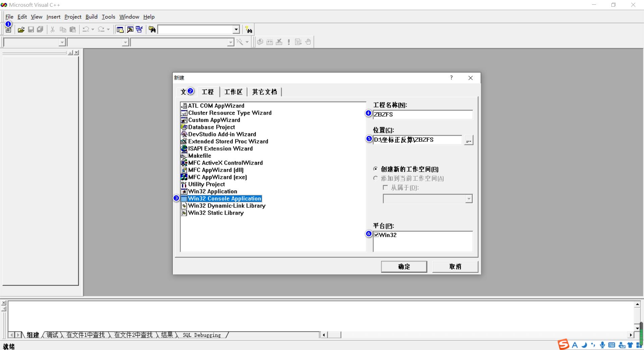Open the Redo history dropdown arrow
Screen dimensions: 644x350
tap(108, 30)
